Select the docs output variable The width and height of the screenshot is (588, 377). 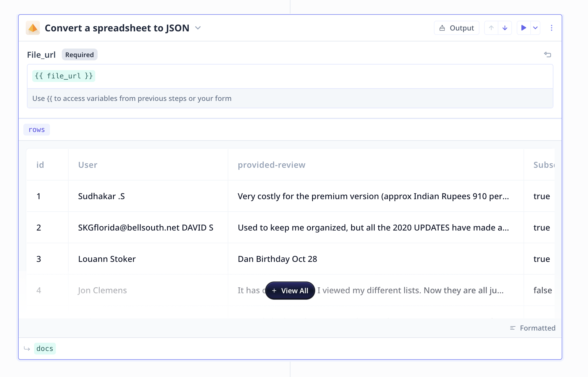[x=45, y=348]
